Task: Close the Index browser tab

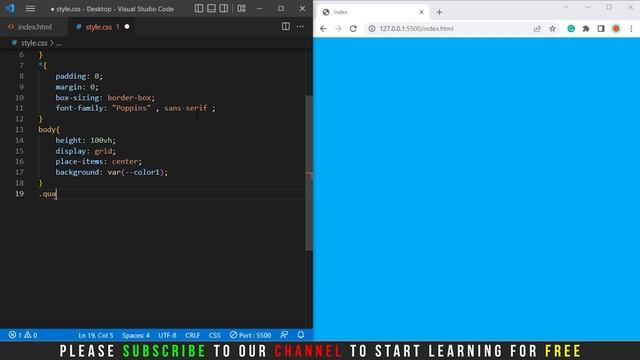Action: (422, 12)
